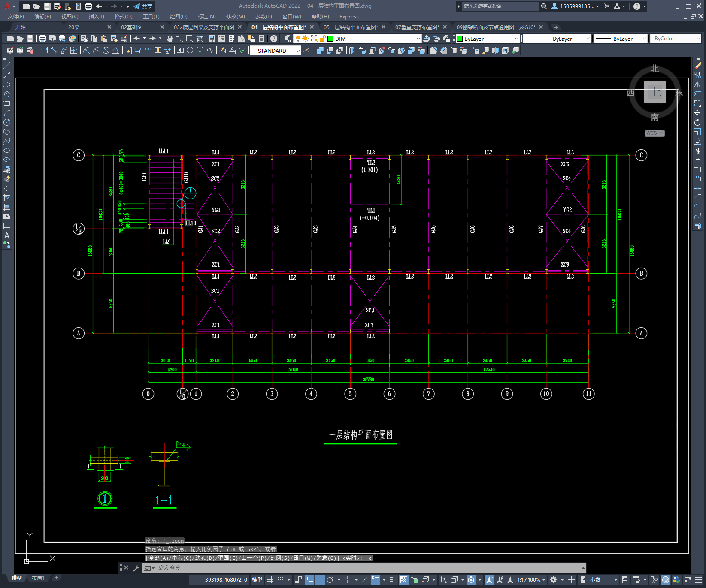Select the Multiline Text A tool
The height and width of the screenshot is (588, 706).
(7, 235)
